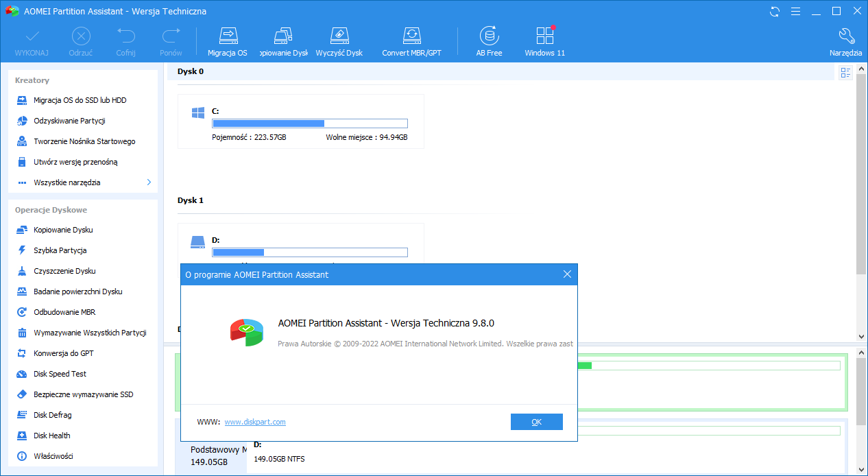Choose Wymazywanie Wszystkich Partycji
Screen dimensions: 868x476
click(x=90, y=333)
